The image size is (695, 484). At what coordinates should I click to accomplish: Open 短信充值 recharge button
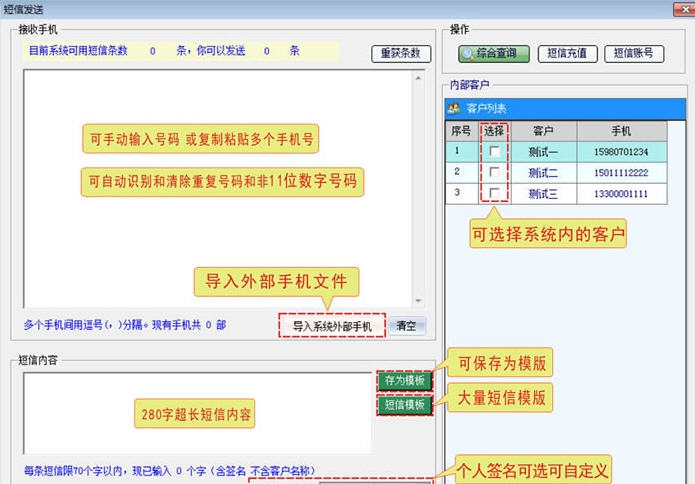point(567,54)
